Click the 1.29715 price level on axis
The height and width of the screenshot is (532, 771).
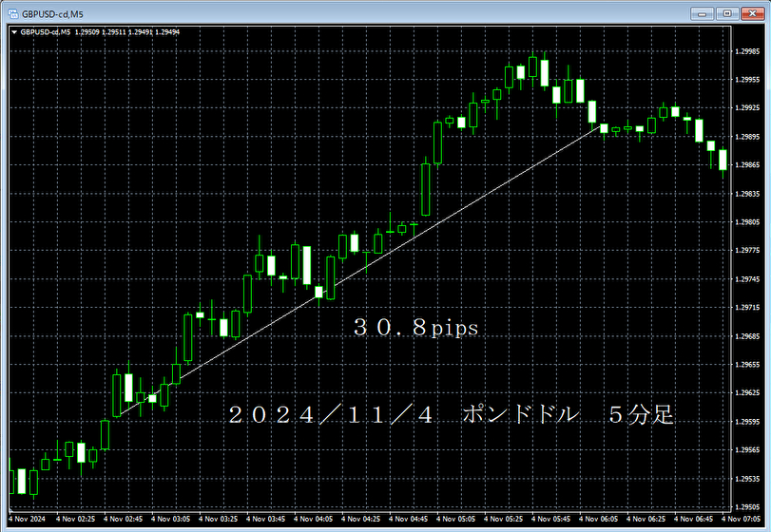tap(748, 308)
